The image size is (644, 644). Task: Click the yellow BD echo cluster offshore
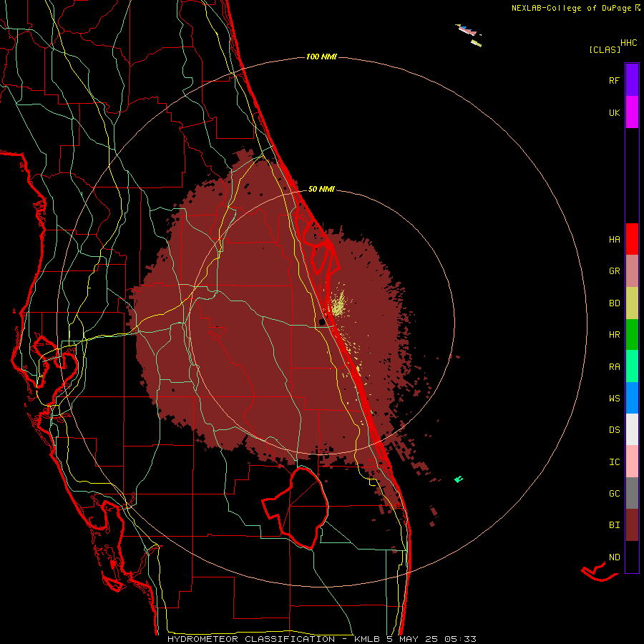click(x=338, y=303)
